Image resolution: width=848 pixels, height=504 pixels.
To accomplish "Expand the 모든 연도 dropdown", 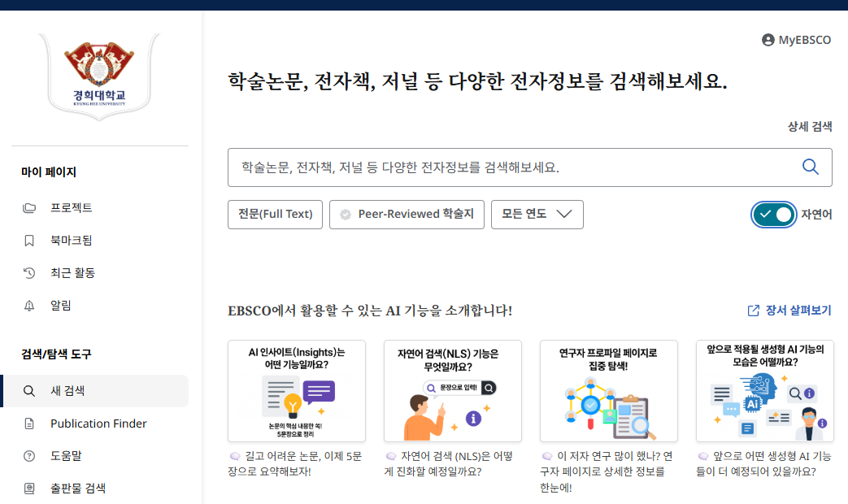I will (x=537, y=215).
